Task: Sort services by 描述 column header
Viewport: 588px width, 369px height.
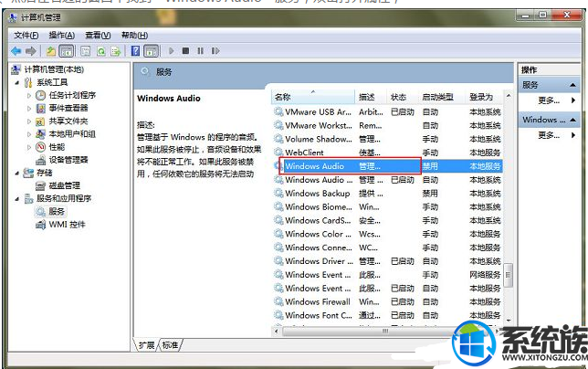Action: coord(371,97)
